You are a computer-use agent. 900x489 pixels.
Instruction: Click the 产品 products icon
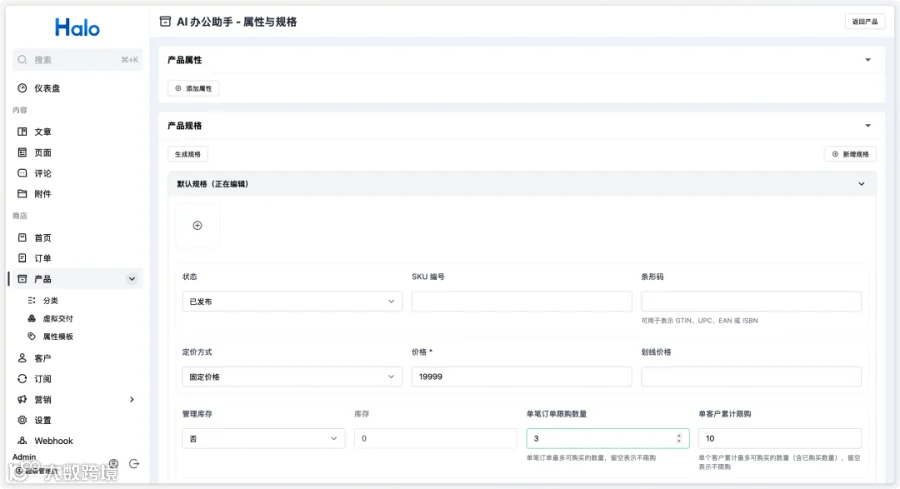coord(22,279)
